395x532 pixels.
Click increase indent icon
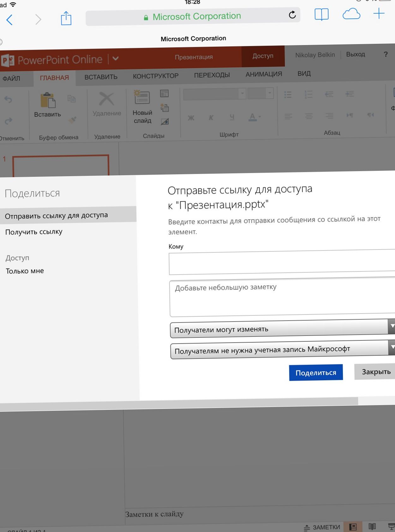coord(350,94)
